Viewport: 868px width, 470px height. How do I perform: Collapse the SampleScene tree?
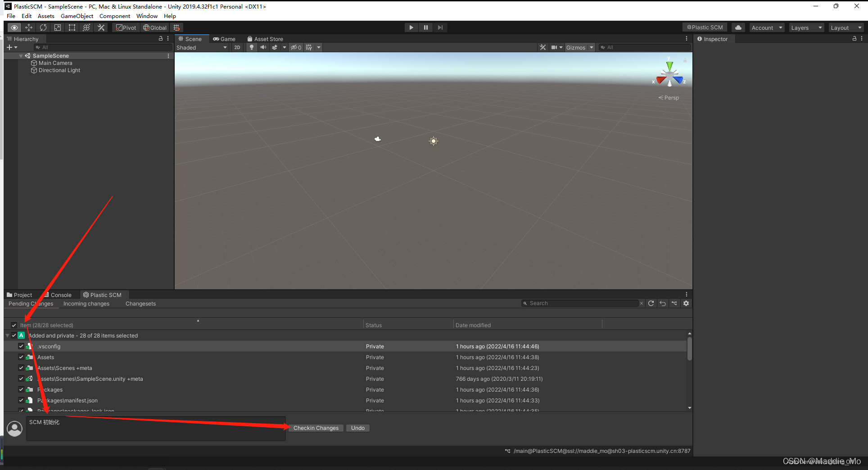tap(21, 56)
